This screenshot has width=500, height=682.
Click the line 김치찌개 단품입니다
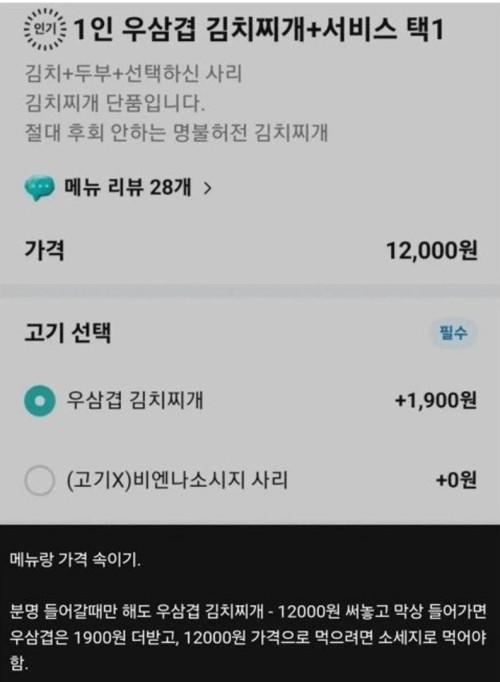point(115,104)
